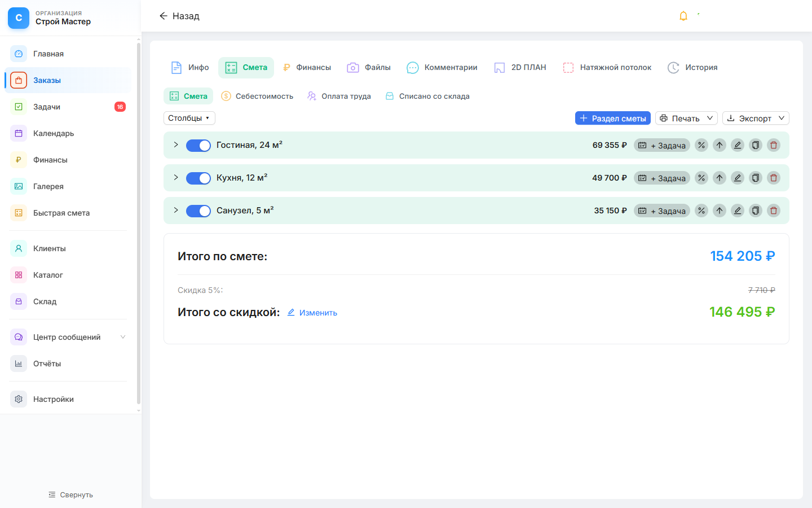This screenshot has width=812, height=508.
Task: Click the sidebar vertical scrollbar
Action: tap(139, 222)
